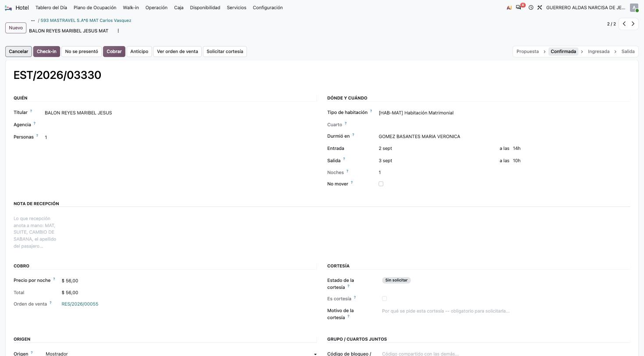Viewport: 644px width, 356px height.
Task: Click the Solicitar cortesía button
Action: [225, 52]
